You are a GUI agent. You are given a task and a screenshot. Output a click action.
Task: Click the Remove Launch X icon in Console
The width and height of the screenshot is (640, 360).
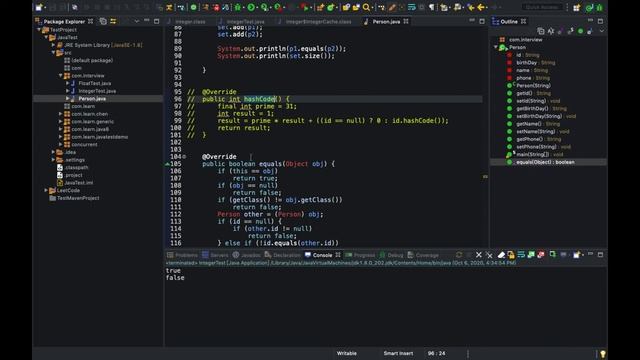[478, 255]
